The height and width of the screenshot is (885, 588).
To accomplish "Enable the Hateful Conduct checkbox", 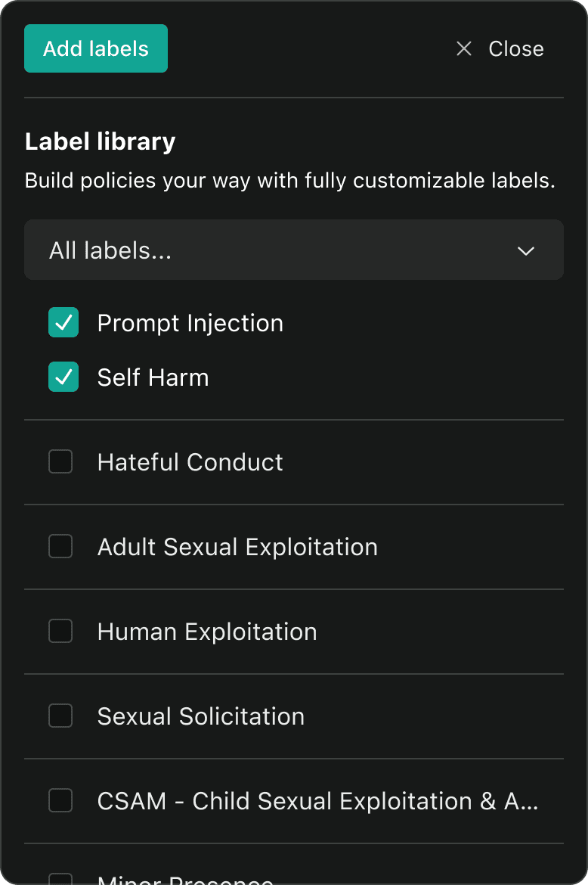I will tap(60, 462).
